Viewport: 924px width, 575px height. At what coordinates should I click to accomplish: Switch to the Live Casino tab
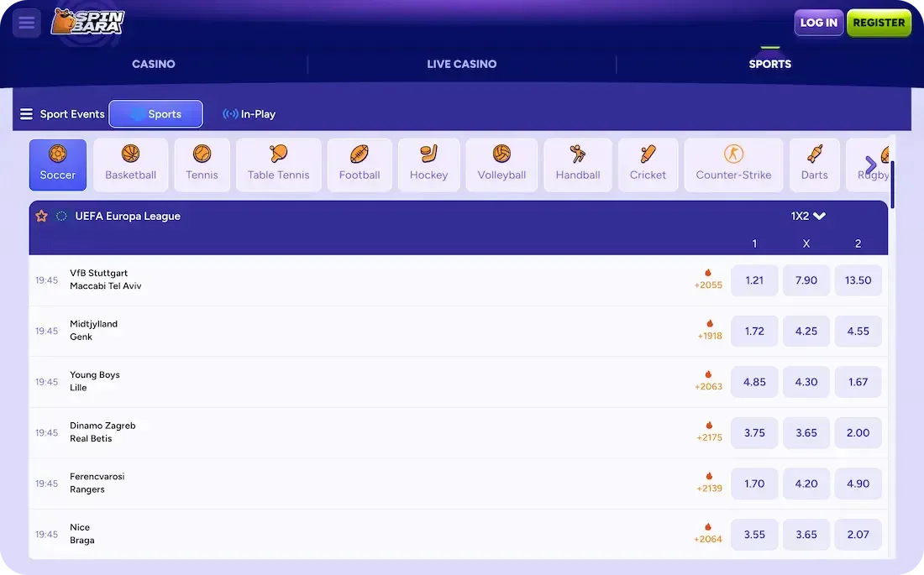[462, 64]
